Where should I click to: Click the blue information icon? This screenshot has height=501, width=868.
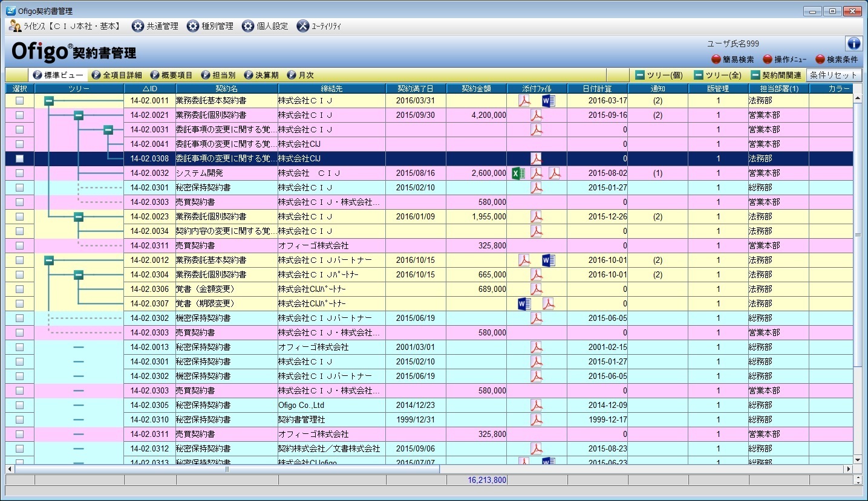pyautogui.click(x=853, y=44)
